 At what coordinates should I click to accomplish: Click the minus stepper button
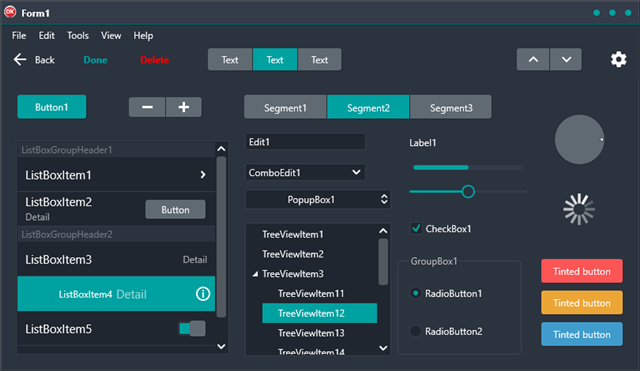click(147, 107)
